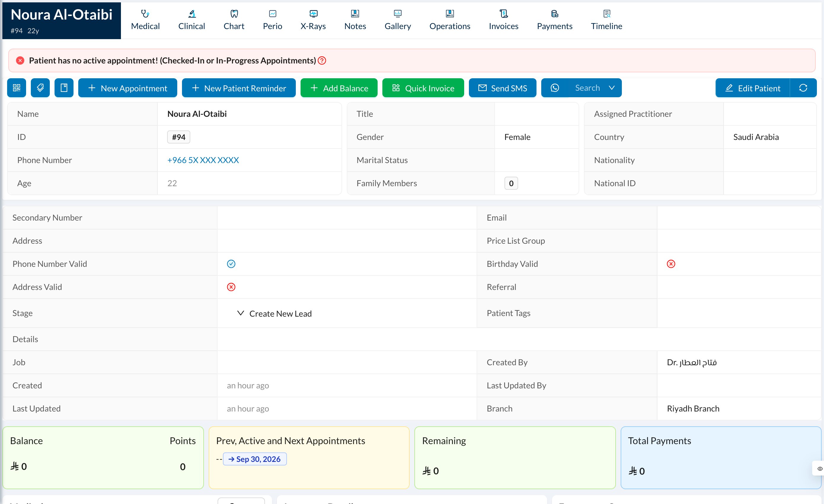Click the Sep 30, 2026 appointment badge

255,459
